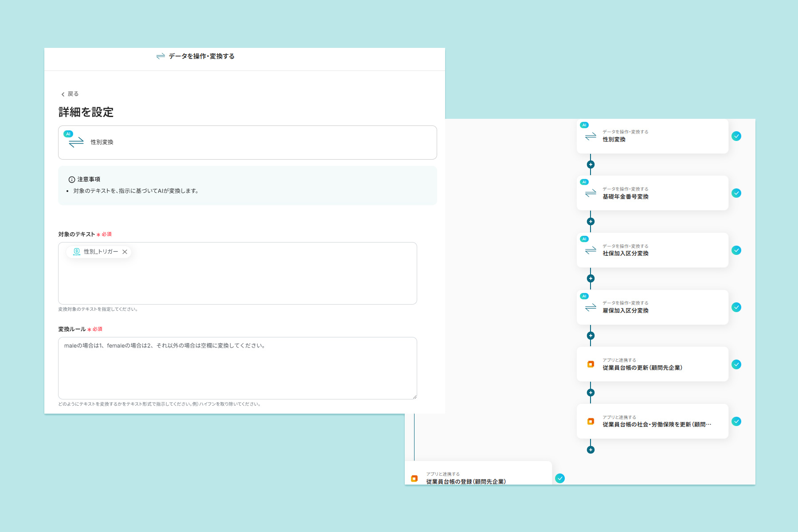Open the 基礎年金番号変換 workflow step
Image resolution: width=798 pixels, height=532 pixels.
[652, 193]
